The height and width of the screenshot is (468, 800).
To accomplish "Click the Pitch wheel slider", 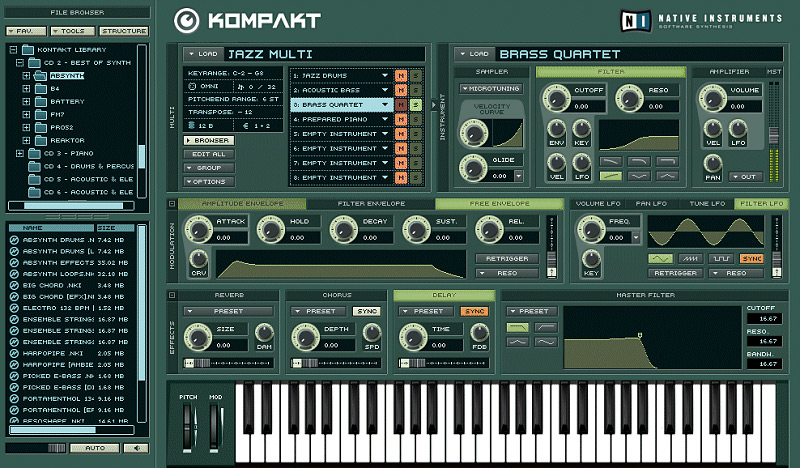I will [188, 427].
